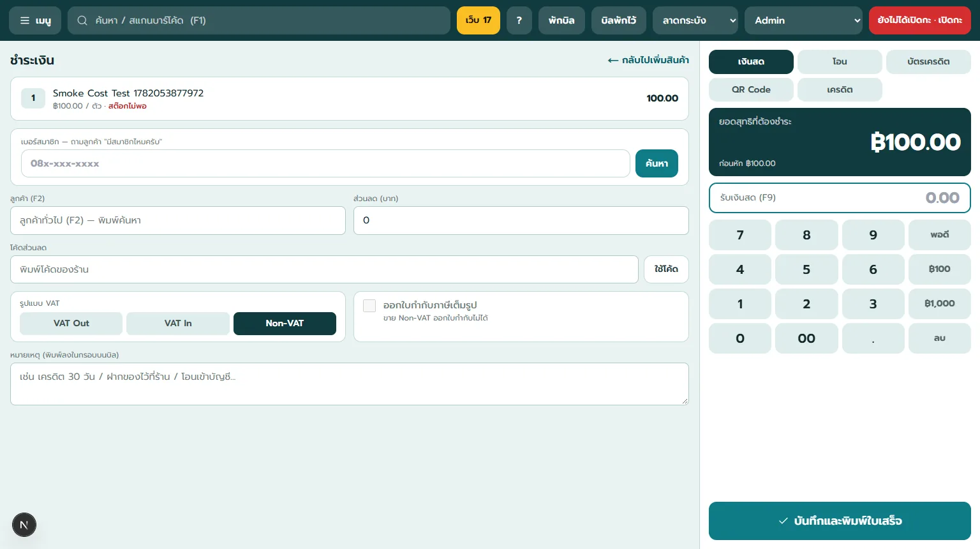980x549 pixels.
Task: Open the hamburger เมนู button
Action: [x=35, y=20]
